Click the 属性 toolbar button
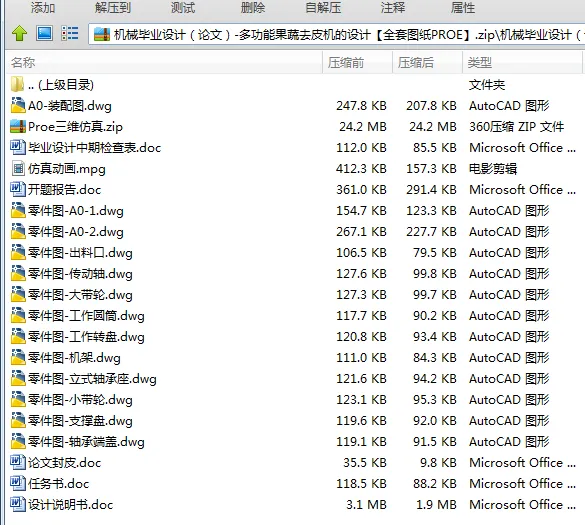This screenshot has height=525, width=585. click(463, 7)
